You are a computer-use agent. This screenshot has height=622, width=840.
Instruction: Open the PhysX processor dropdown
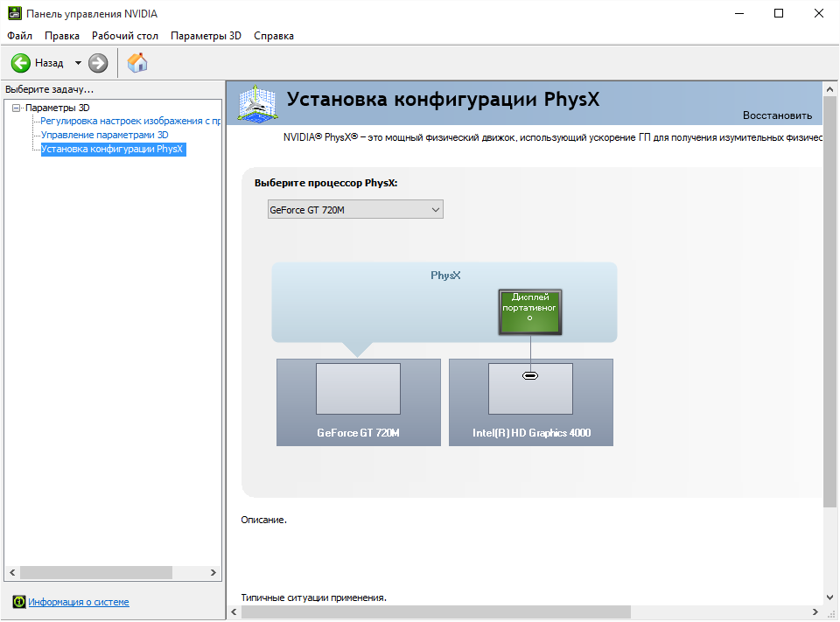point(355,210)
